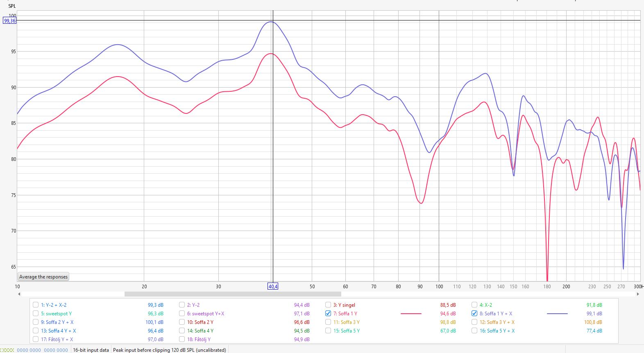Show the 3: Y singel trace
Viewport: 644px width, 353px height.
328,305
